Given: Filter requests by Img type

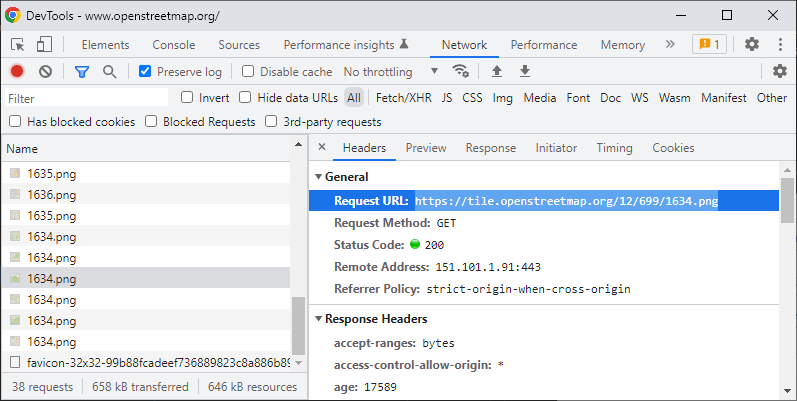Looking at the screenshot, I should [x=502, y=98].
